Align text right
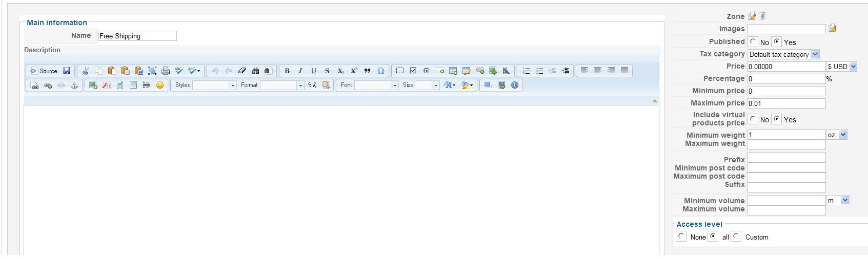The height and width of the screenshot is (259, 868). click(x=611, y=71)
